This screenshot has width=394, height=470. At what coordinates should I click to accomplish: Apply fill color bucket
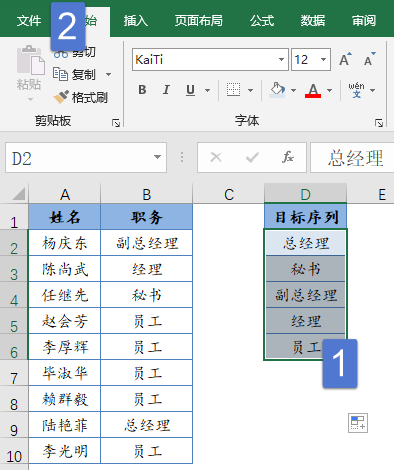point(277,90)
